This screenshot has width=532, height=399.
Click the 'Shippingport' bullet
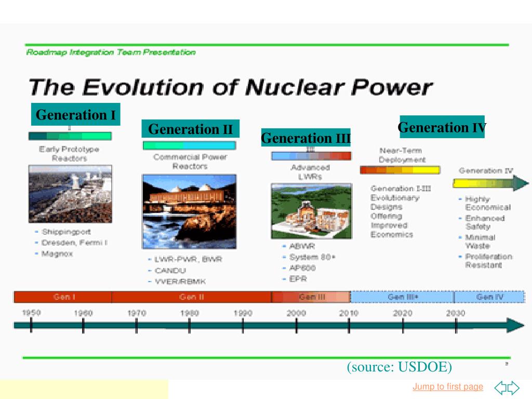[x=63, y=232]
